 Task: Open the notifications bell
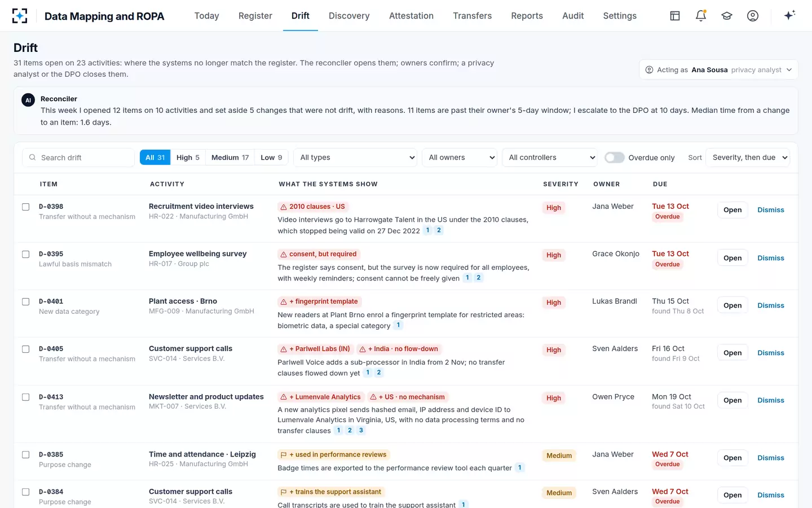701,16
